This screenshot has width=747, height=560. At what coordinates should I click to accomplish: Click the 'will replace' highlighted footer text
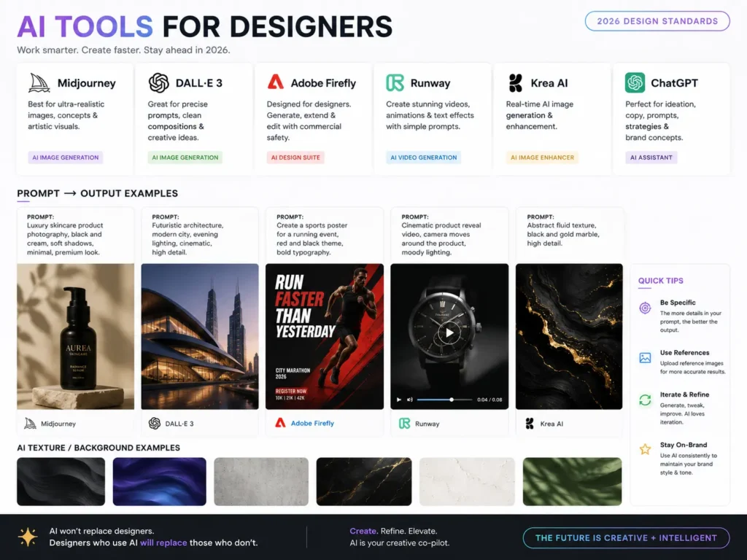163,542
